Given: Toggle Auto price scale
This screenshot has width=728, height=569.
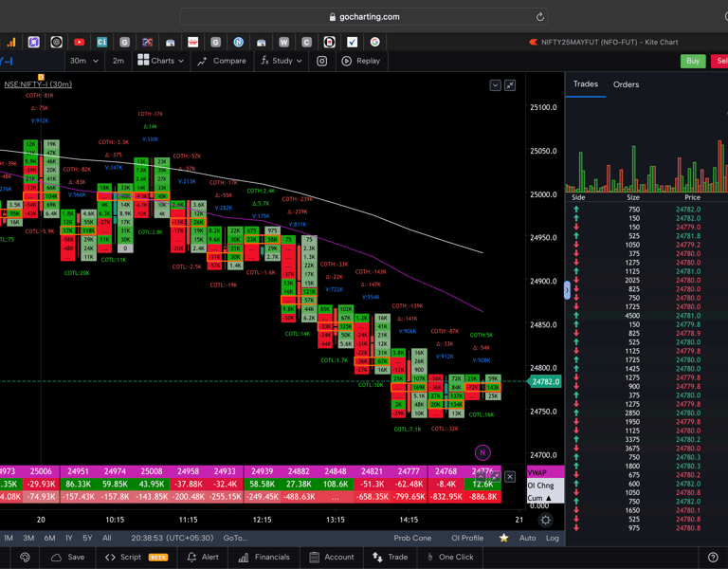Looking at the screenshot, I should pos(527,538).
